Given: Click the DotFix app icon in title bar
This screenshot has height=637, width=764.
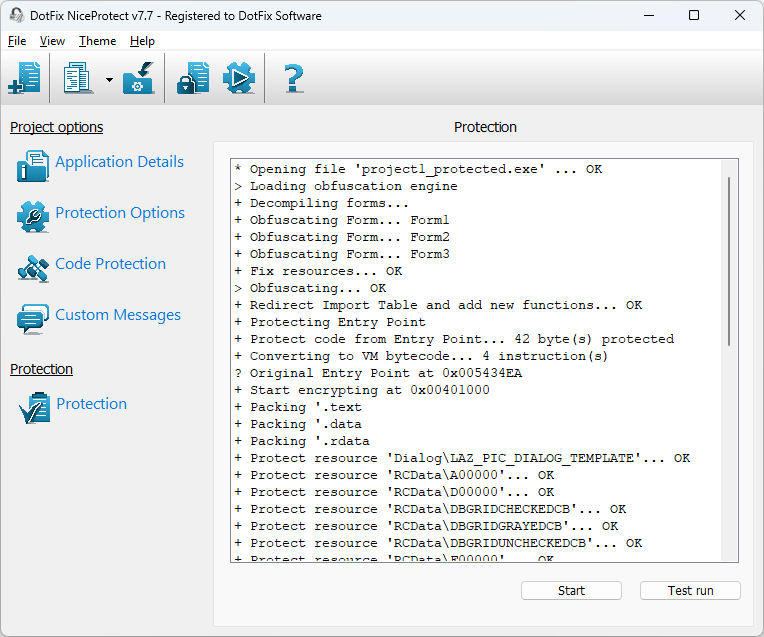Looking at the screenshot, I should pyautogui.click(x=17, y=15).
